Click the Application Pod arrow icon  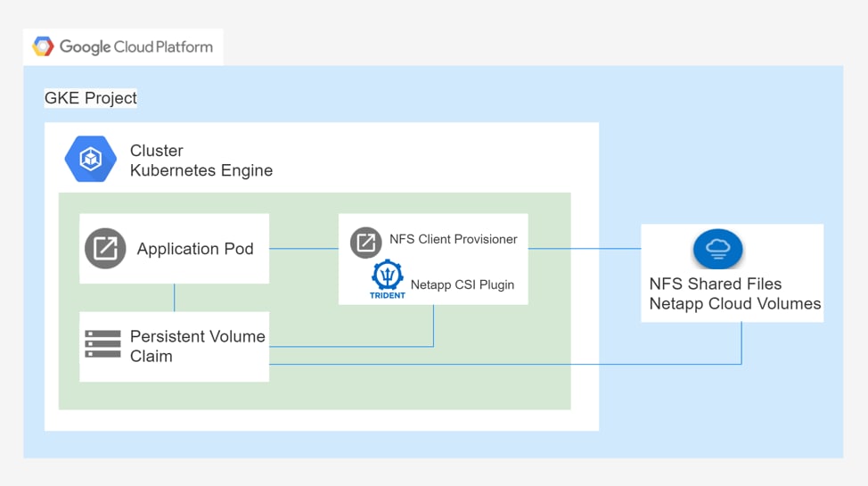[x=105, y=249]
